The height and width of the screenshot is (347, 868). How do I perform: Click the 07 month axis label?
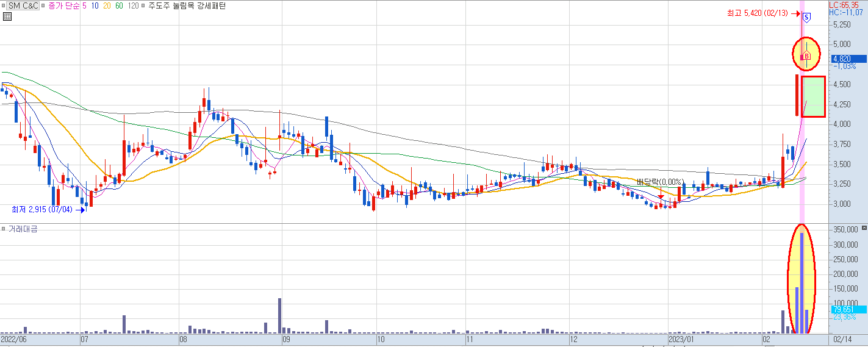pyautogui.click(x=85, y=338)
